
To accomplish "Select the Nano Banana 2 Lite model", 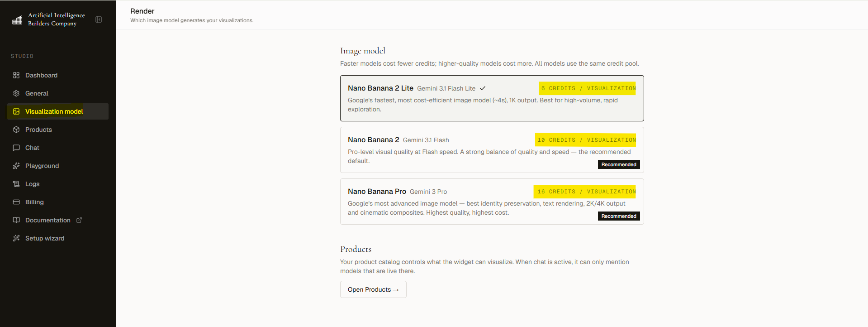I will point(492,98).
